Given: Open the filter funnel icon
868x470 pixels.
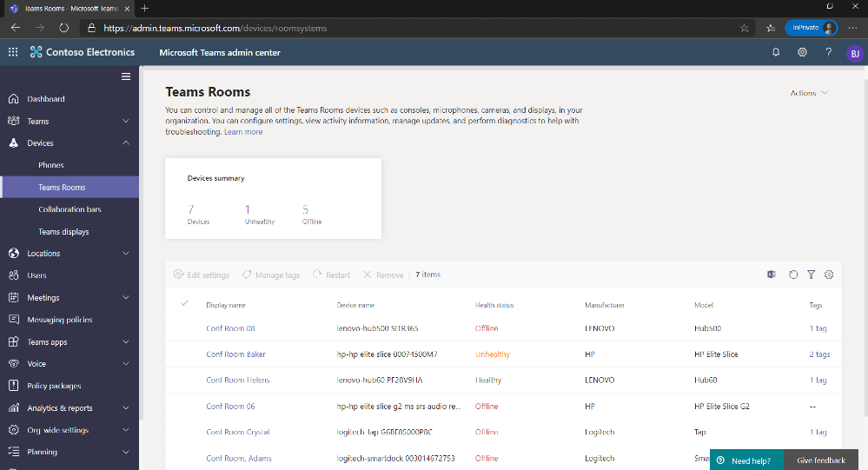Looking at the screenshot, I should click(x=811, y=275).
